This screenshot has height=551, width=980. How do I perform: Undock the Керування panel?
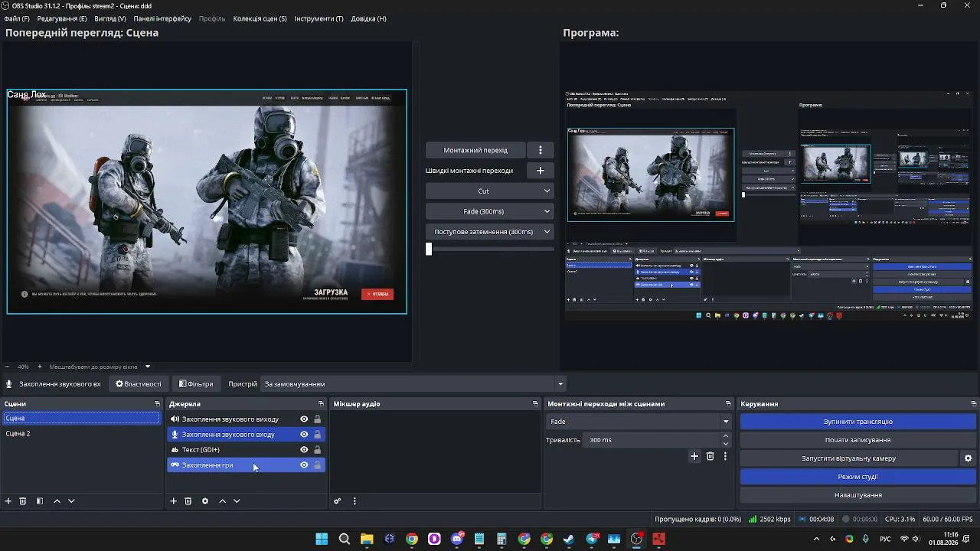973,404
